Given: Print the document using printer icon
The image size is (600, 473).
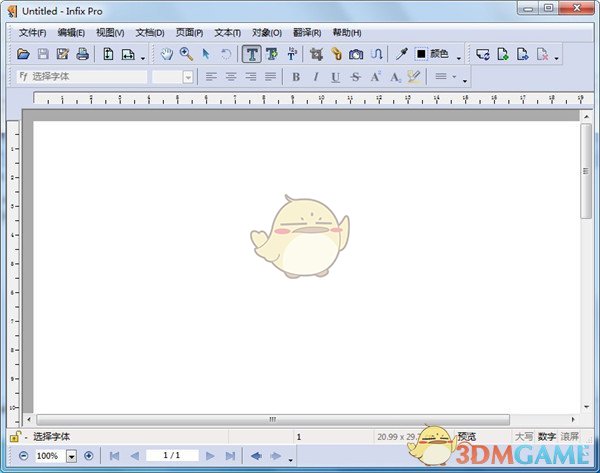Looking at the screenshot, I should point(83,54).
